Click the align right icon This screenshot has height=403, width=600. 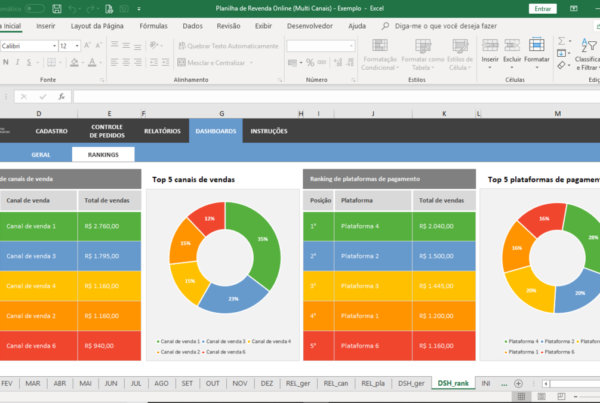coord(138,62)
